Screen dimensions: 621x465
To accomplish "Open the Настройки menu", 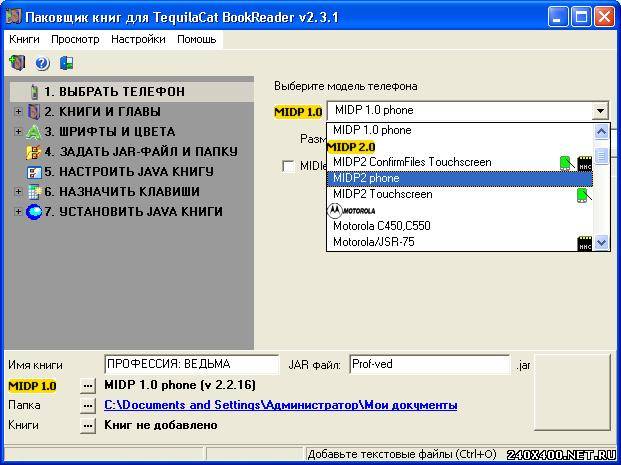I will point(138,39).
